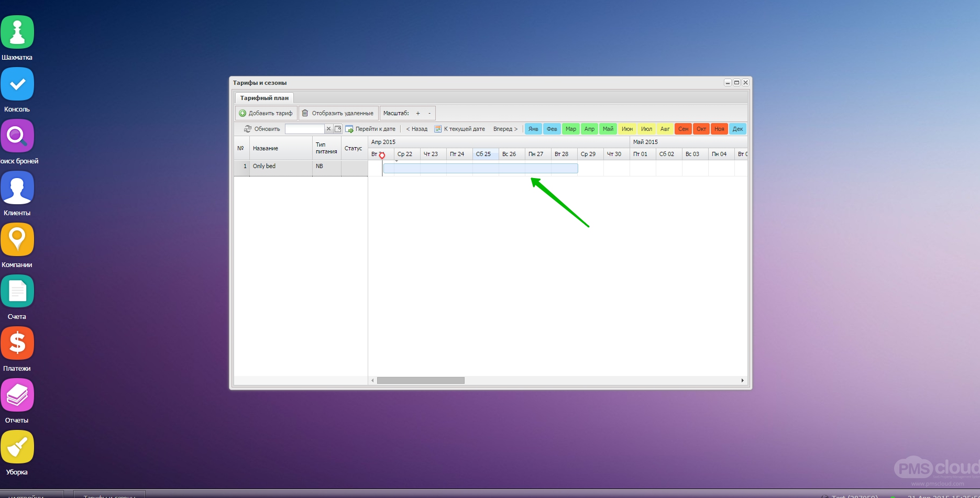The width and height of the screenshot is (980, 498).
Task: Clear the date field with X
Action: pos(328,129)
